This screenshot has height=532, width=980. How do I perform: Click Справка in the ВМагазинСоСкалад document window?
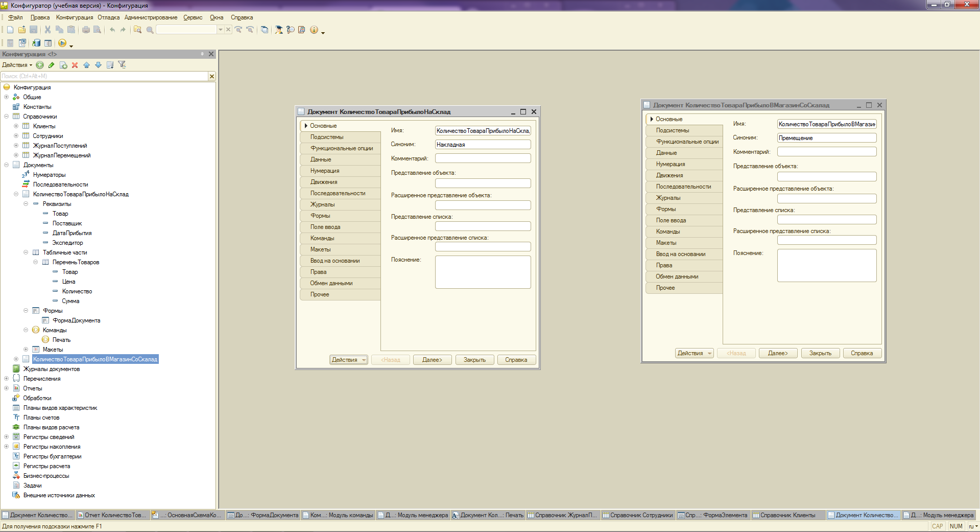pyautogui.click(x=862, y=353)
